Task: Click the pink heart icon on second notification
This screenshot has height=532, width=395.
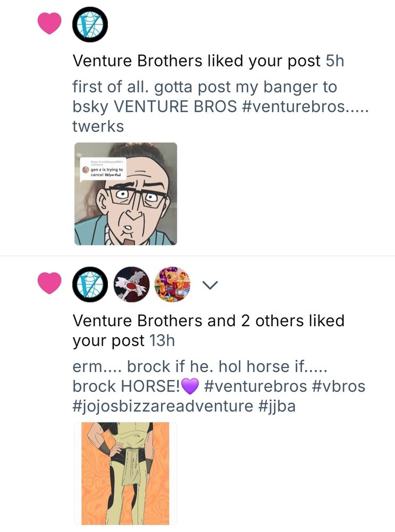Action: coord(49,283)
